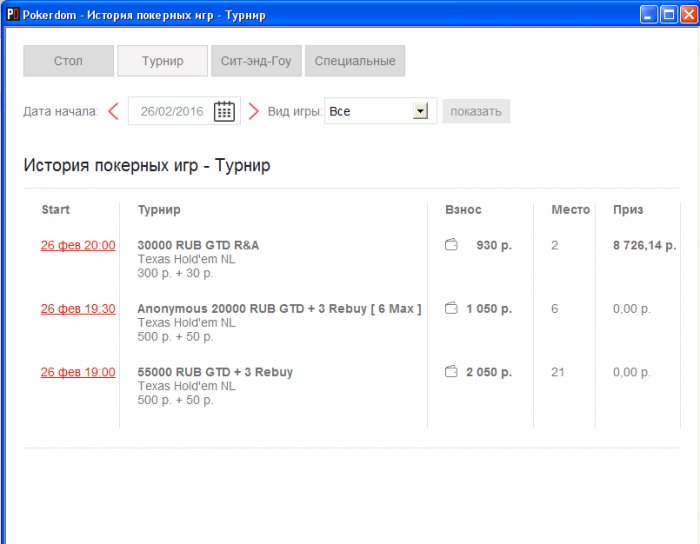Click wallet icon next to 930 р. buy-in

451,245
